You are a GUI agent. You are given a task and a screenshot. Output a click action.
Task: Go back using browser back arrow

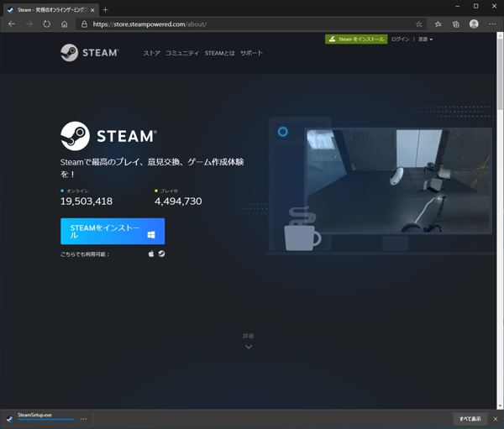click(12, 24)
